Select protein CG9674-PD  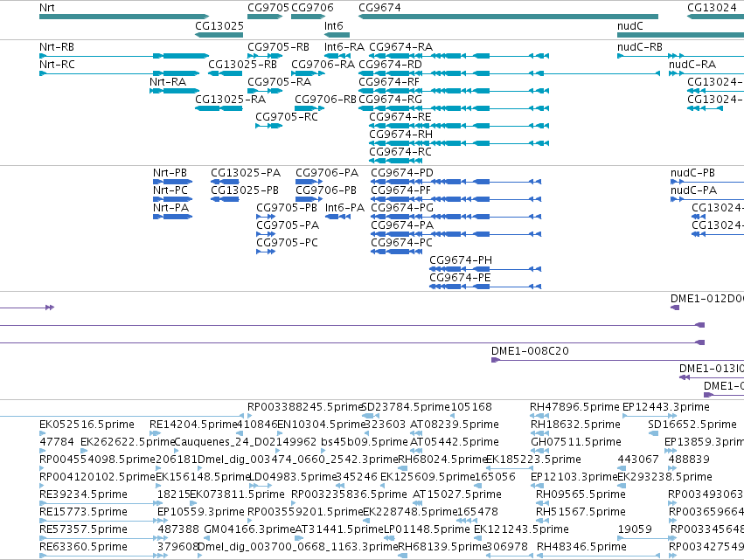point(402,173)
